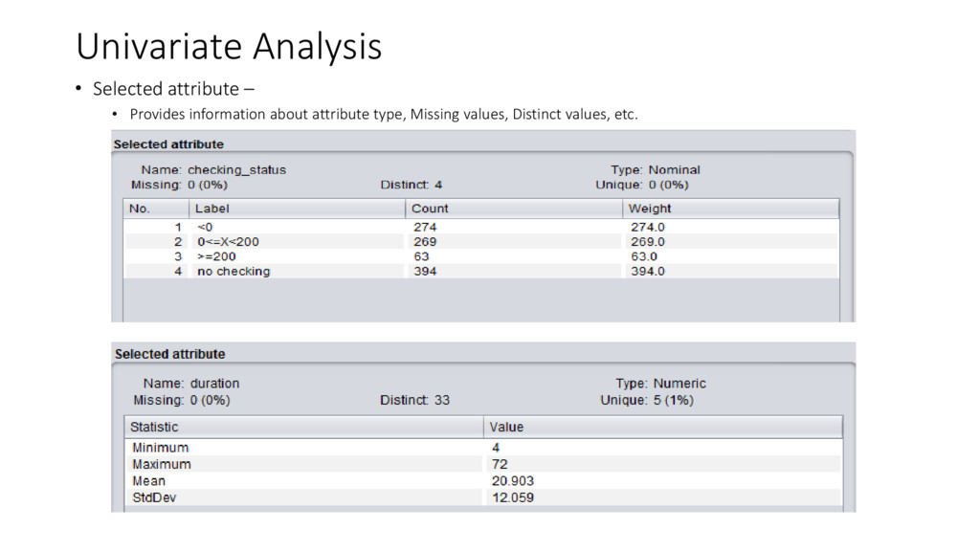Click the count value 394

[x=425, y=271]
